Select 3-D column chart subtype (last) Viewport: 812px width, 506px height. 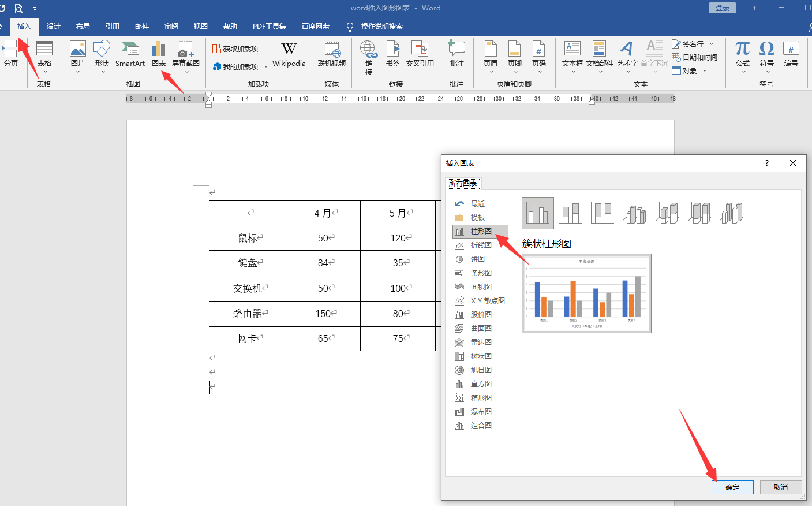click(732, 213)
